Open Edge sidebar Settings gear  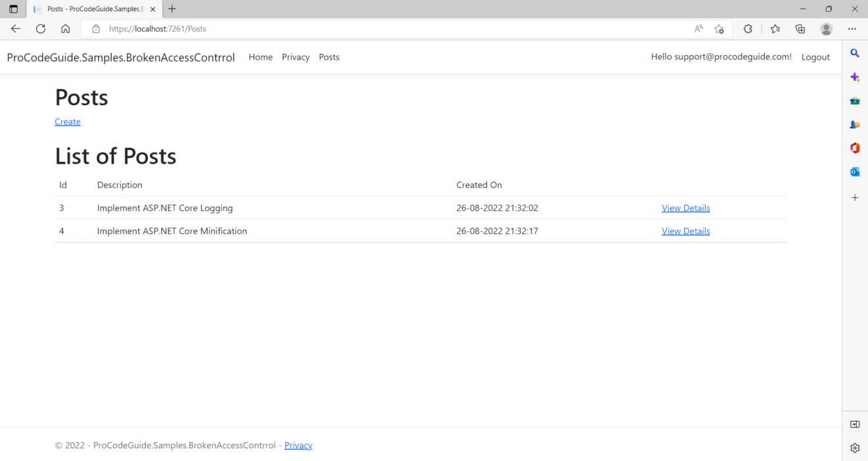point(855,447)
